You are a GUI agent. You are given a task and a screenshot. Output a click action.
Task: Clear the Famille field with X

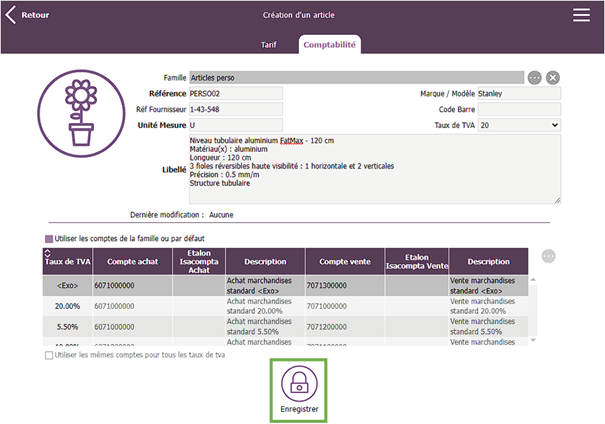[553, 77]
